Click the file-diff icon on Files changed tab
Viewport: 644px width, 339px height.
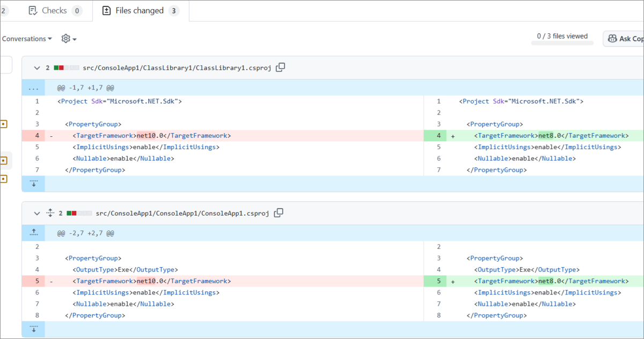tap(106, 10)
